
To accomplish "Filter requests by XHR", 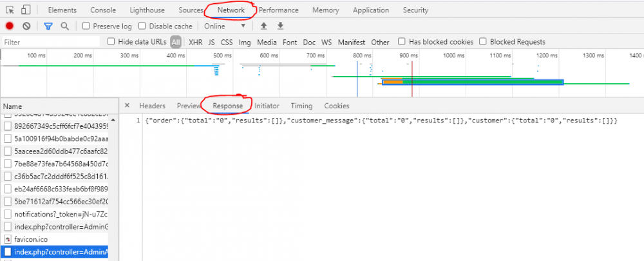I will coord(196,42).
